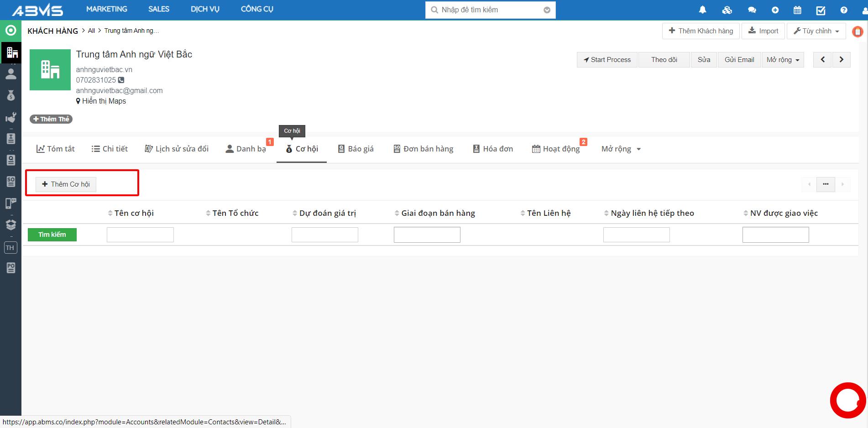The width and height of the screenshot is (868, 428).
Task: Switch to the Báo giá tab
Action: 356,149
